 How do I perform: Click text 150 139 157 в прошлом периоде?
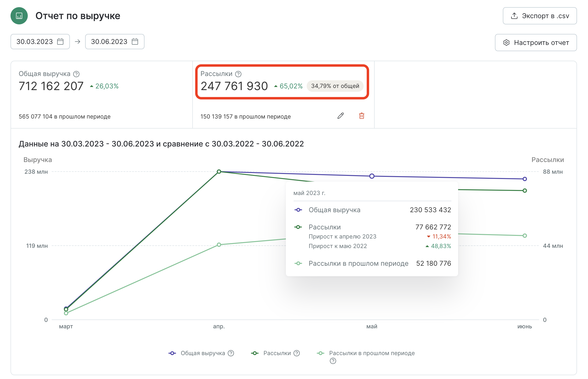coord(246,116)
